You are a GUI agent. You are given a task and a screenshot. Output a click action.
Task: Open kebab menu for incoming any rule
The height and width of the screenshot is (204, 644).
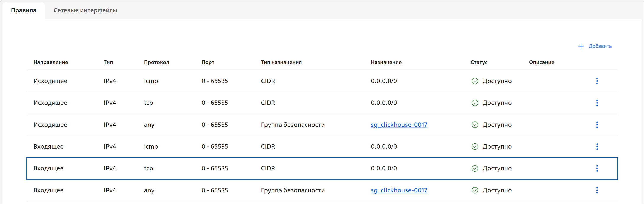click(597, 190)
